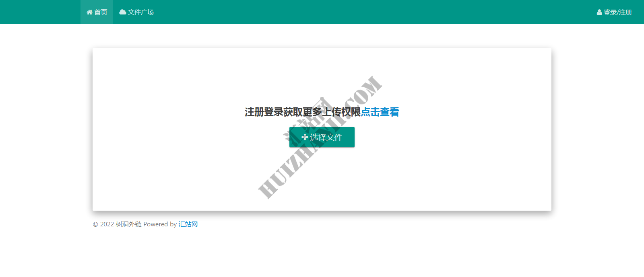Go to 文件广场 in navigation bar
Screen dimensions: 644x277
tap(136, 12)
